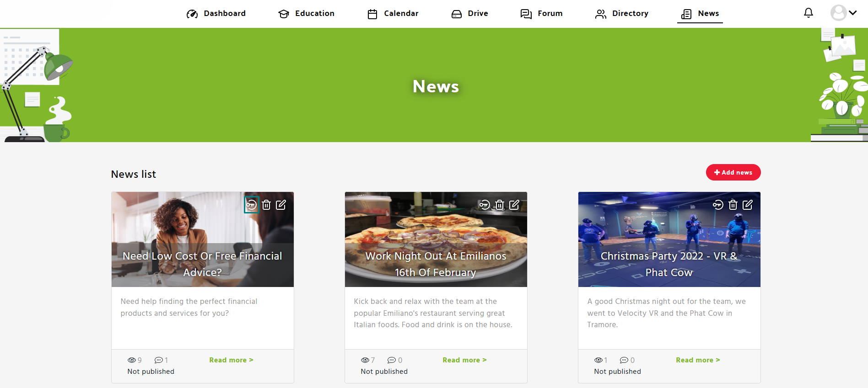The height and width of the screenshot is (388, 868).
Task: Read more about Work Night Out At Emilianos
Action: (464, 360)
